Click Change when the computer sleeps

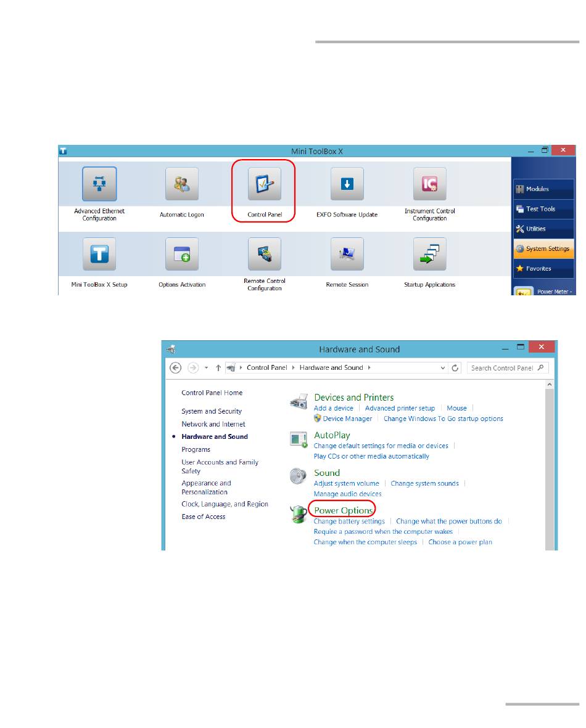pyautogui.click(x=365, y=542)
